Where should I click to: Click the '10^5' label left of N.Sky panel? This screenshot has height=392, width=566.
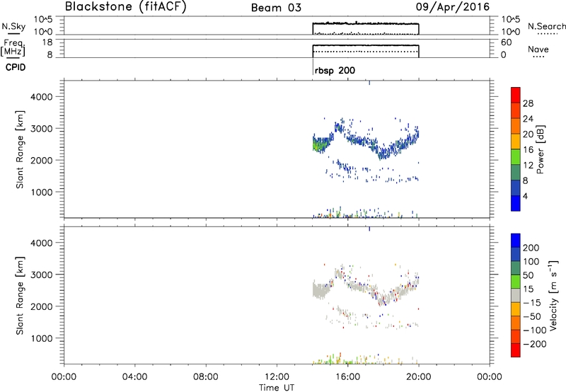[x=43, y=20]
